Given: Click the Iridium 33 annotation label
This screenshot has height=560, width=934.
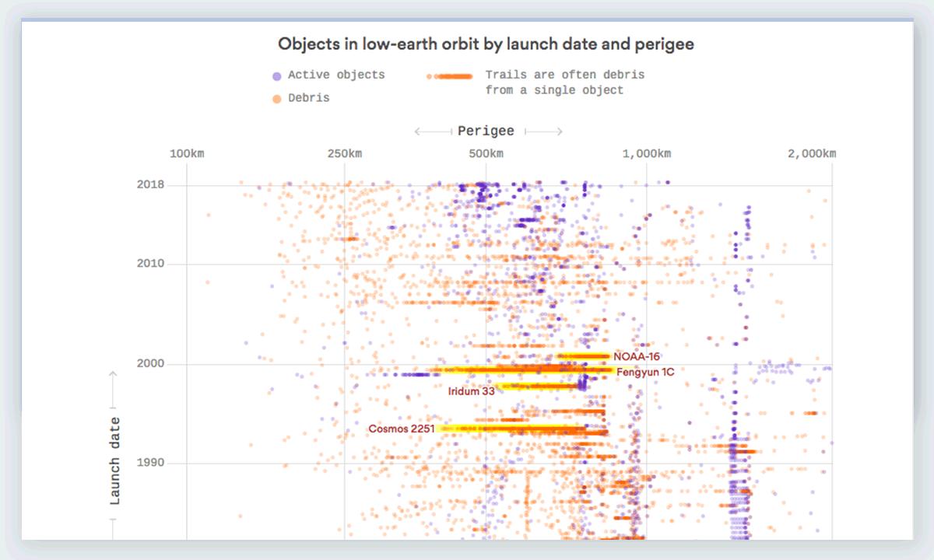Looking at the screenshot, I should pyautogui.click(x=471, y=391).
